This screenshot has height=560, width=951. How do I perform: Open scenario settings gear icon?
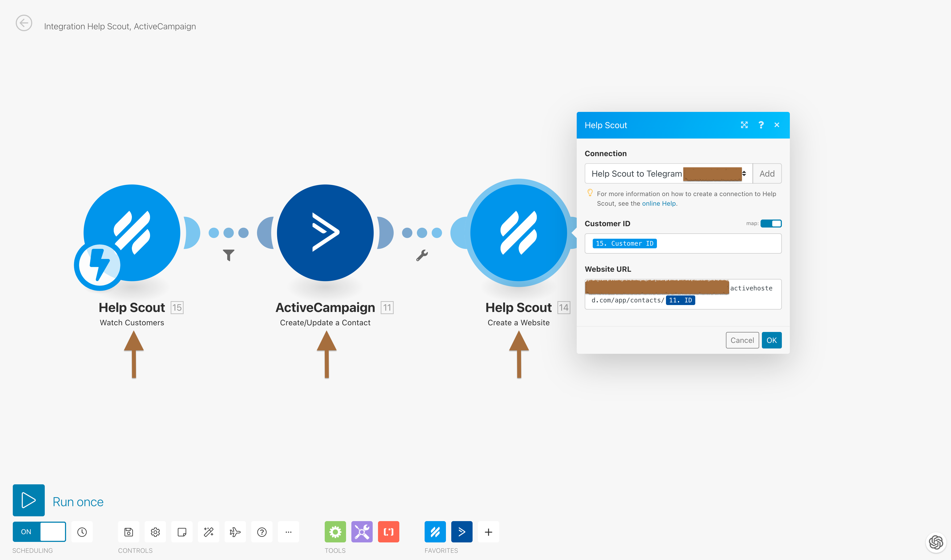click(x=155, y=532)
